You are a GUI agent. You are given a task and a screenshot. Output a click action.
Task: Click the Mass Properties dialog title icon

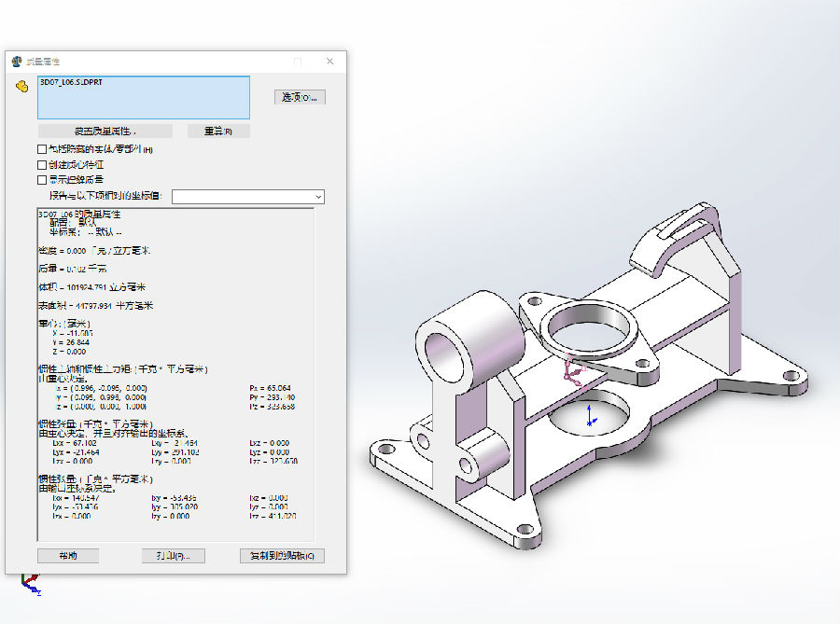click(x=16, y=62)
